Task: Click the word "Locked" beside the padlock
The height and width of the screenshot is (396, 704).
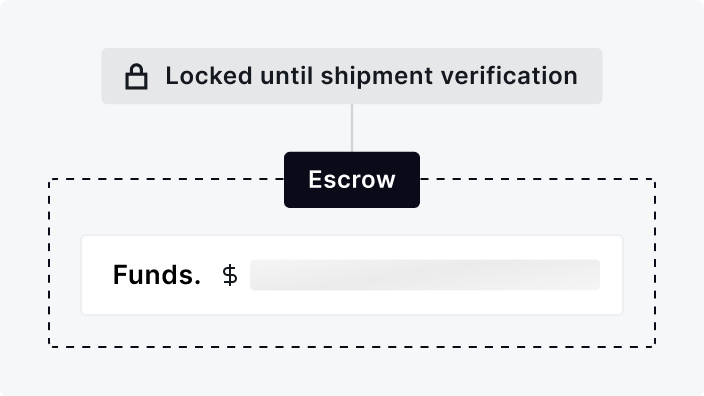Action: click(209, 76)
